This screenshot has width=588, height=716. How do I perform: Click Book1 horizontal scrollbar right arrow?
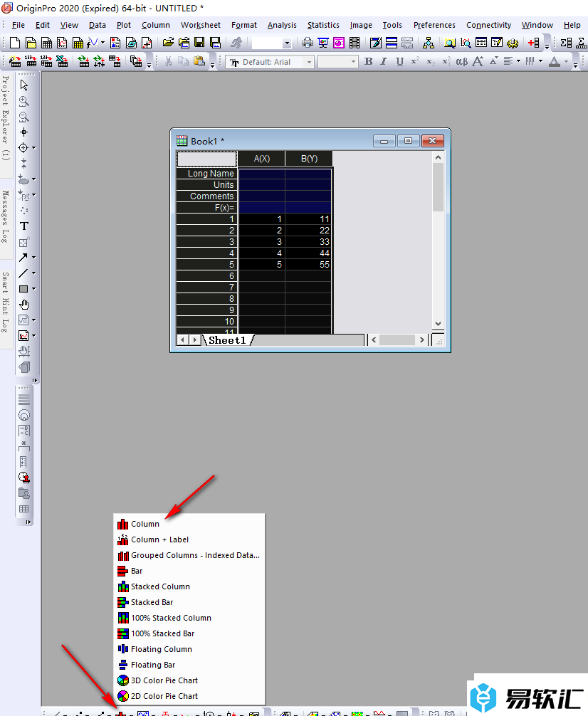click(x=421, y=339)
